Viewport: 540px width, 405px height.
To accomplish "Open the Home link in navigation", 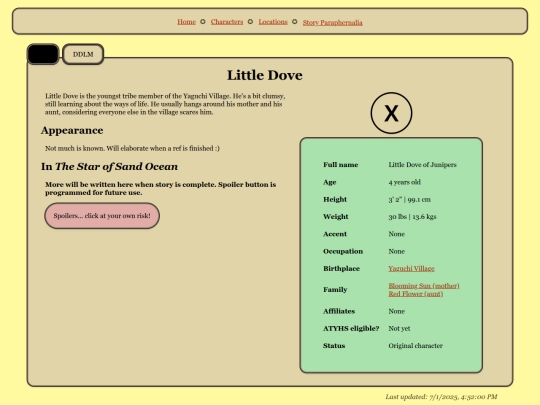I will click(186, 22).
